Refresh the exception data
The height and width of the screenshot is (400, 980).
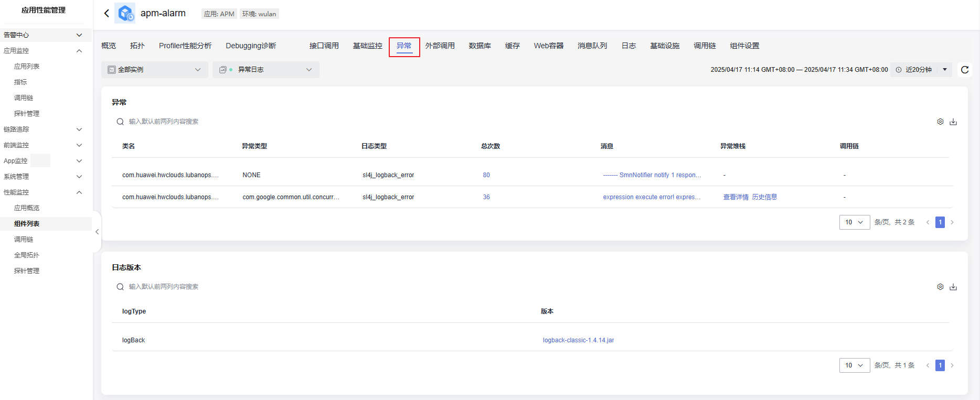click(964, 70)
